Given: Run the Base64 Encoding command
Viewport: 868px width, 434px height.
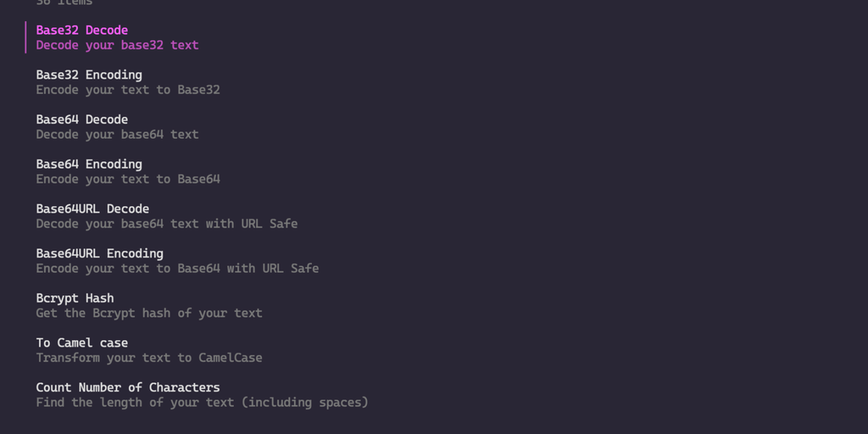Looking at the screenshot, I should click(x=89, y=164).
